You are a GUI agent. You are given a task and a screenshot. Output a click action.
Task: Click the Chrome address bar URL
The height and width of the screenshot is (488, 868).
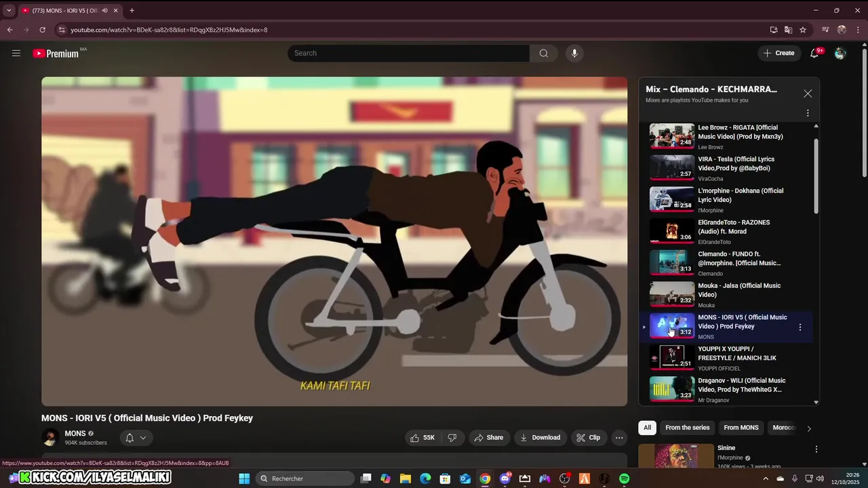tap(169, 30)
